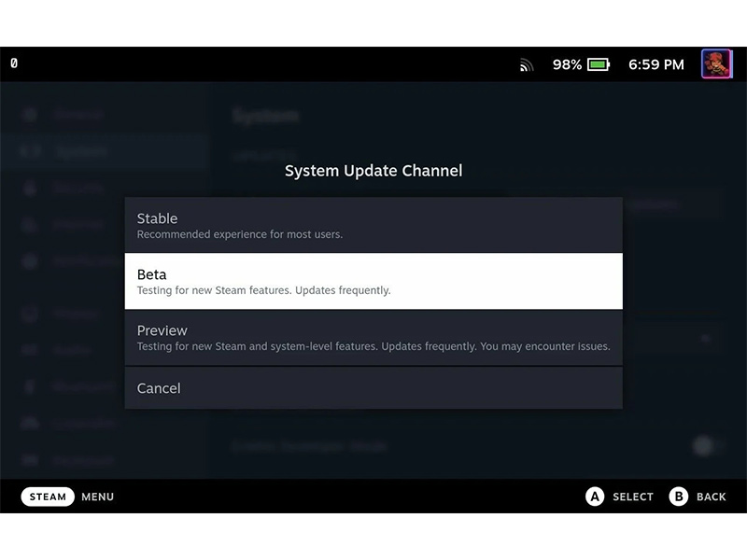Click the A Select button hint

tap(595, 497)
